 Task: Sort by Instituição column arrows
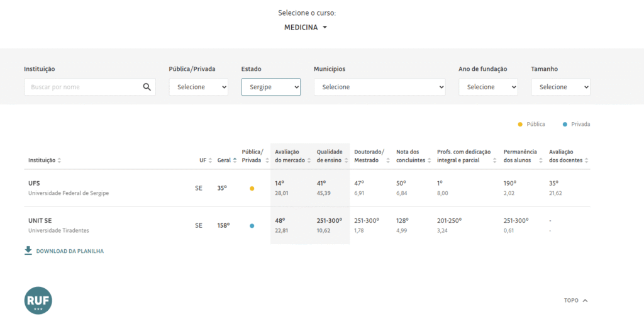[x=59, y=160]
